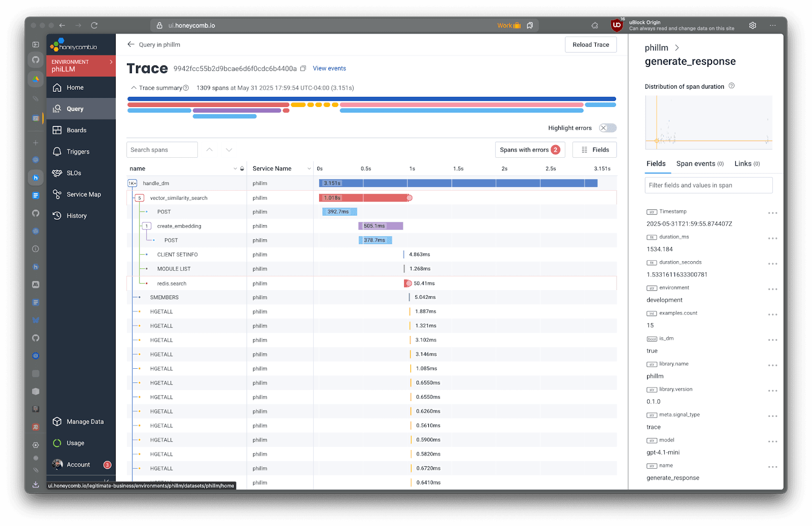Viewport: 812px width, 526px height.
Task: Click the uBlock Origin extension icon
Action: coord(617,25)
